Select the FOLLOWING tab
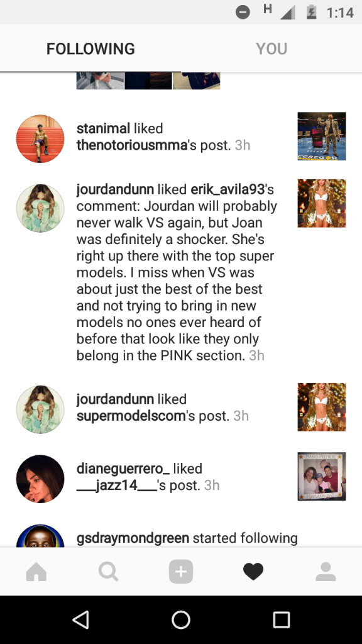Screen dimensions: 362x644 pos(90,49)
